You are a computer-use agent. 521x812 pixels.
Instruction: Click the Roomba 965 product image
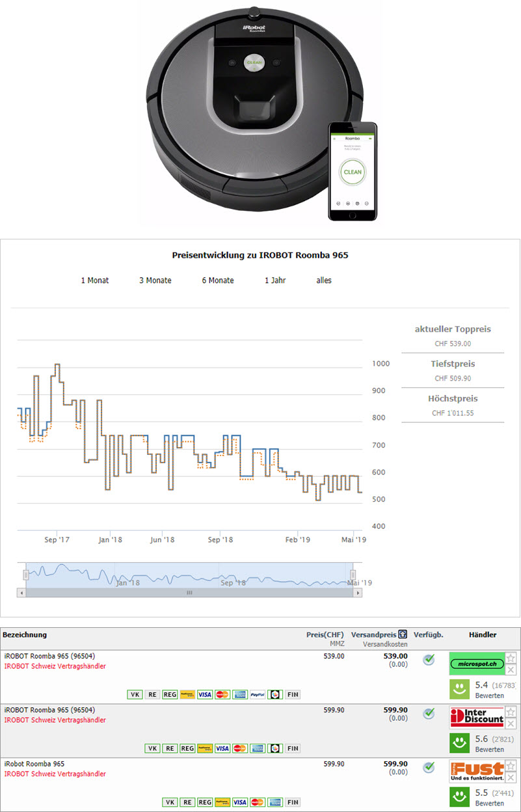point(260,111)
